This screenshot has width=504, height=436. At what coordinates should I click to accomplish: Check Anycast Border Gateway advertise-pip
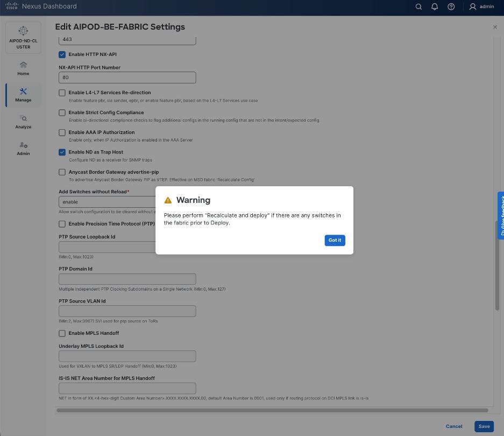[x=62, y=172]
